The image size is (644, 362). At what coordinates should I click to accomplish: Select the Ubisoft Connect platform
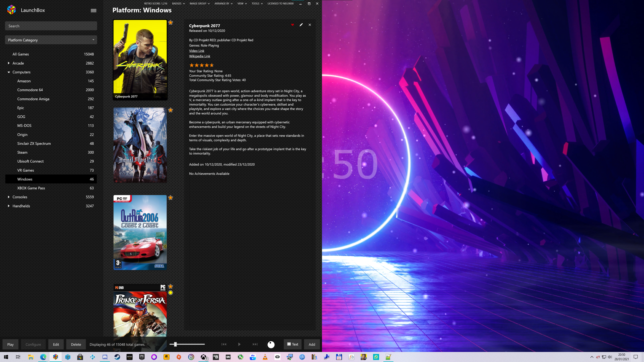[51, 161]
